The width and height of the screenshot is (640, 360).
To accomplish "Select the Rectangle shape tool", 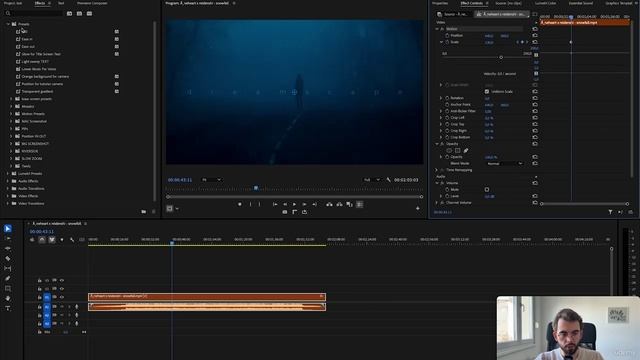I will tap(8, 288).
